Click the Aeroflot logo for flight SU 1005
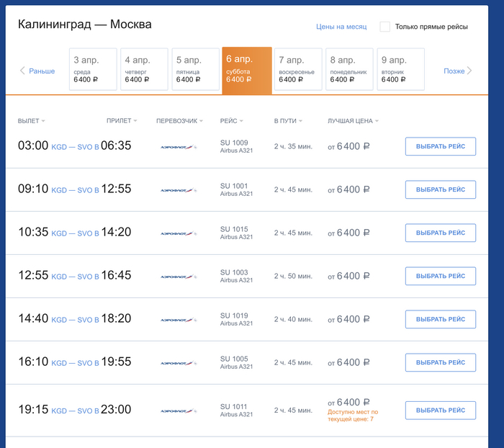 tap(178, 363)
